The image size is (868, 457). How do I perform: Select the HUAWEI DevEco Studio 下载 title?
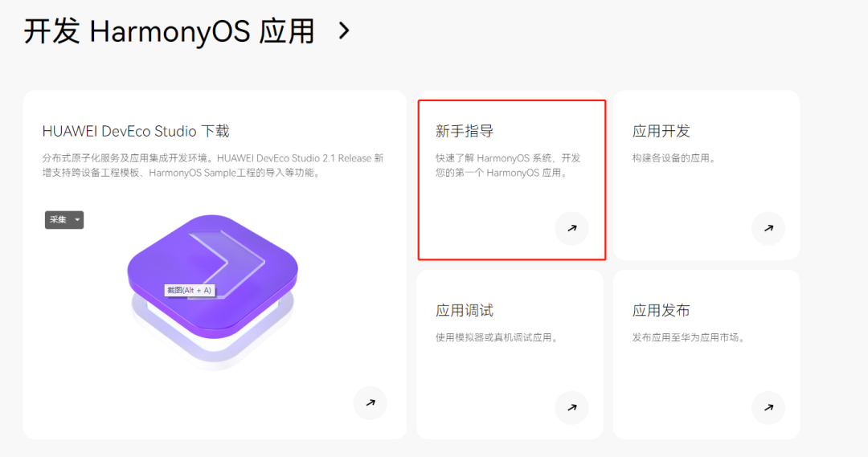[x=136, y=131]
